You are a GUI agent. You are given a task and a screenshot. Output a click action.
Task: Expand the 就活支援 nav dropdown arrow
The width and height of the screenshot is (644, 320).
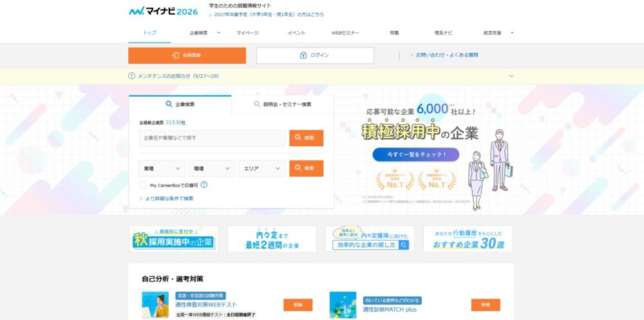[x=512, y=33]
